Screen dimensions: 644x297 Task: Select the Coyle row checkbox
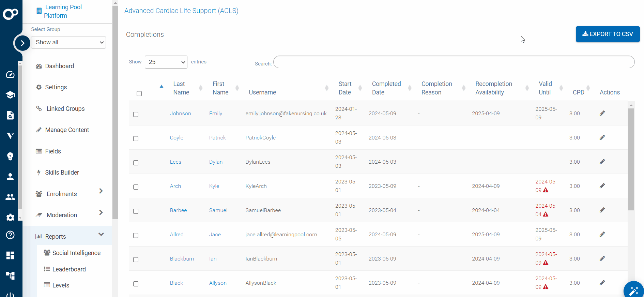136,138
